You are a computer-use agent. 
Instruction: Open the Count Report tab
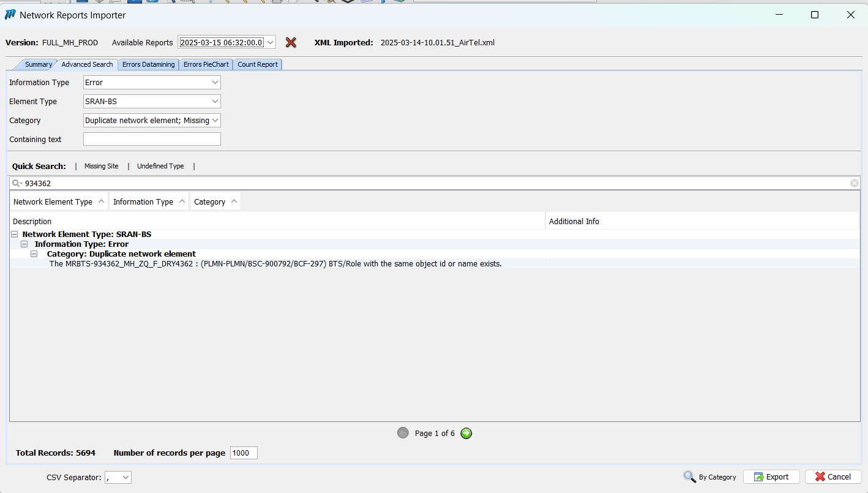[257, 64]
